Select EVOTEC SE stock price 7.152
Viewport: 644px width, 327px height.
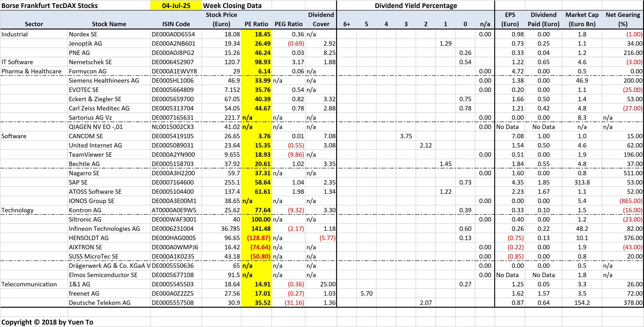point(221,90)
